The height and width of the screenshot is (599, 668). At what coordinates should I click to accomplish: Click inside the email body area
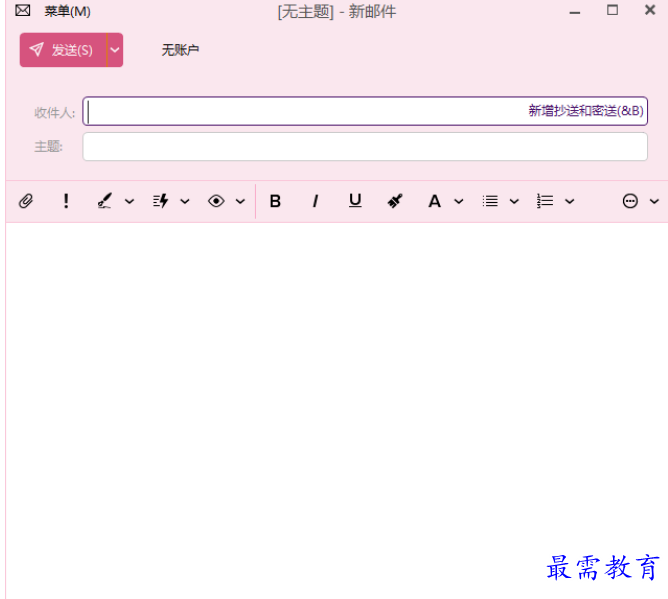click(337, 409)
